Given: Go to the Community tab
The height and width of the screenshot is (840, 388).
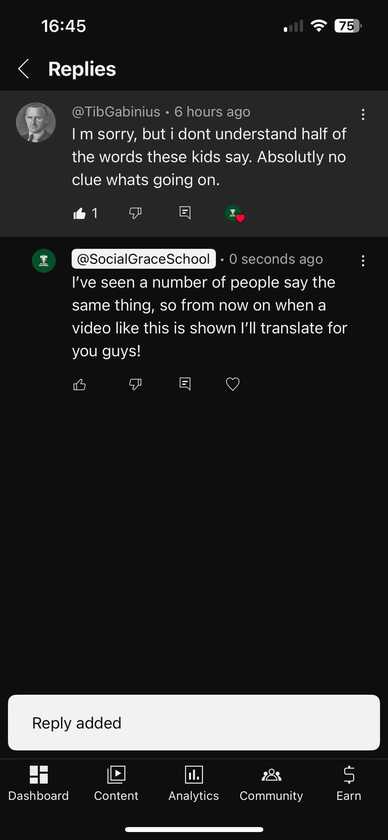Looking at the screenshot, I should click(271, 783).
